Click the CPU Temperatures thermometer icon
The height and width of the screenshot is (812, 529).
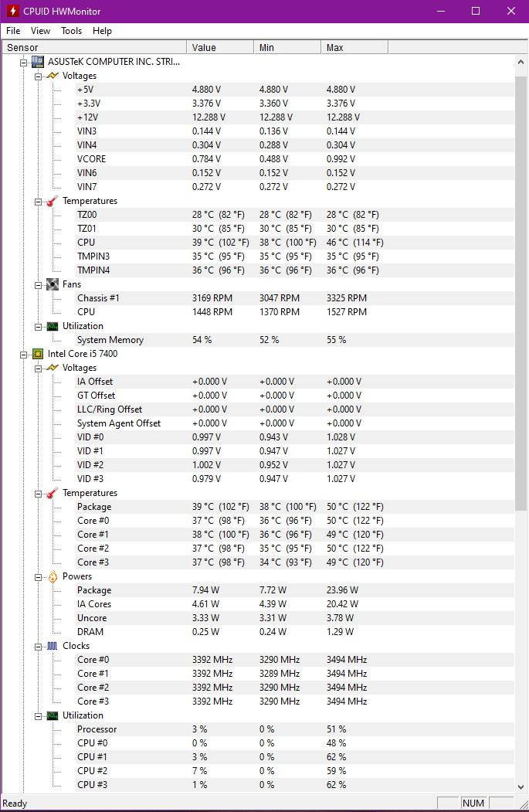coord(53,493)
